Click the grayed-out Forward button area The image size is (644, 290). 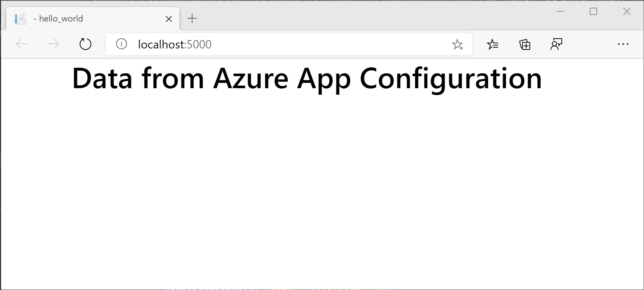(53, 44)
